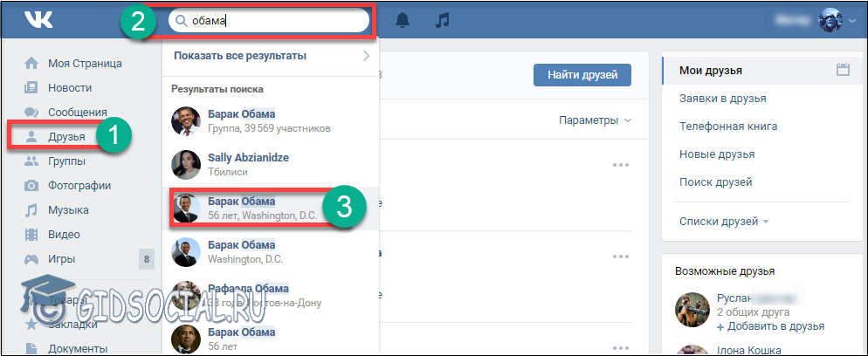Open Музыка in sidebar

[x=68, y=210]
